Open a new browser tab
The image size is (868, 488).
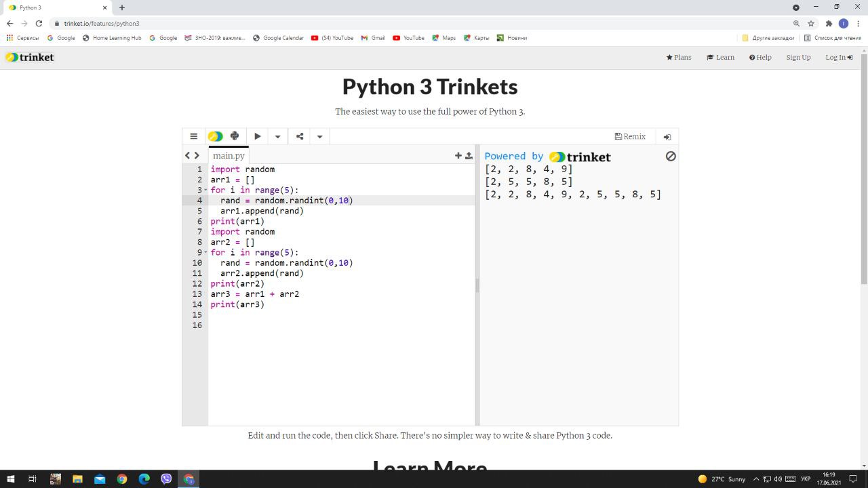[122, 7]
